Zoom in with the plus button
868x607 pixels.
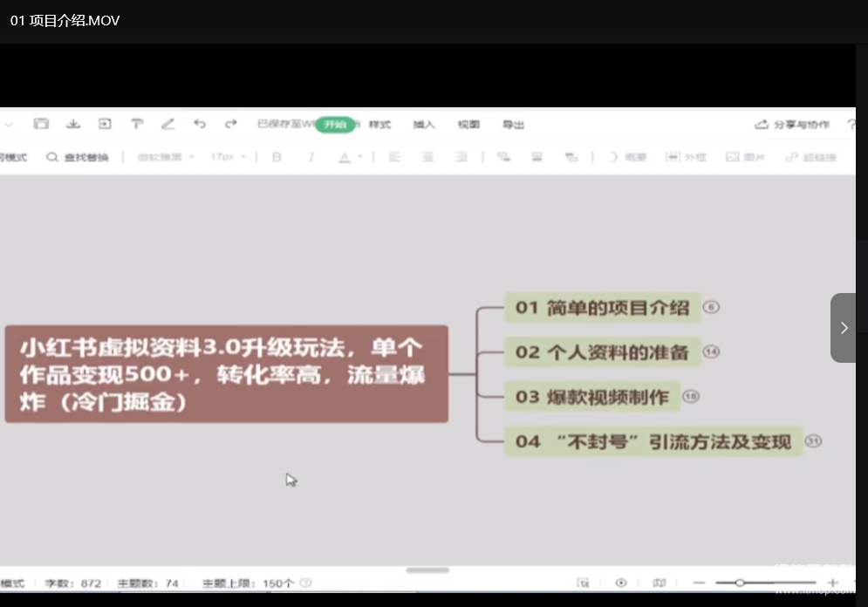click(x=832, y=583)
